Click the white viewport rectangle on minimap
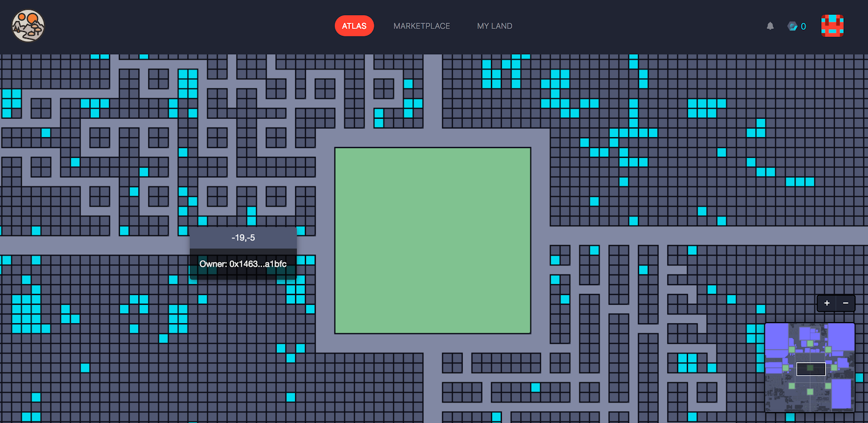The height and width of the screenshot is (423, 868). [x=811, y=369]
